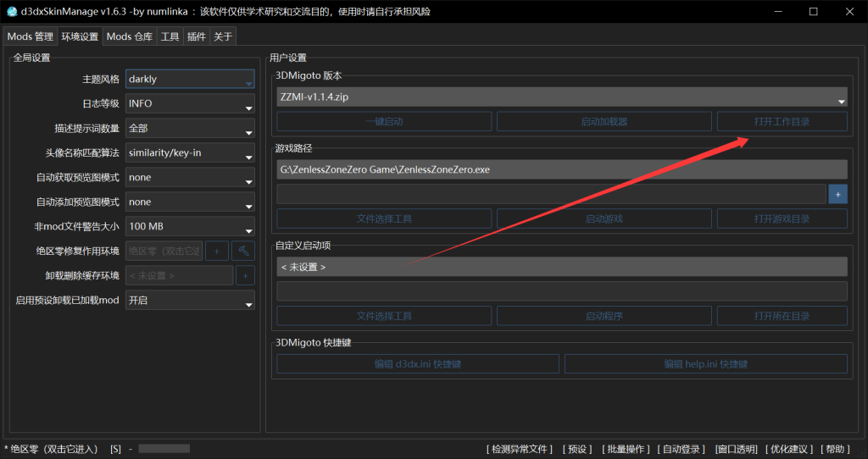Open the 头像名称匹配算法 similarity/key-in dropdown
This screenshot has height=459, width=868.
190,153
